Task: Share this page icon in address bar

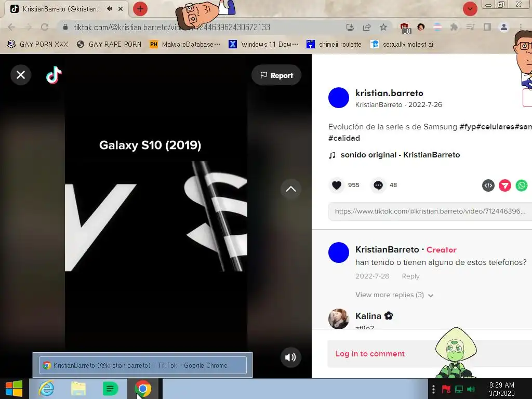Action: 367,27
